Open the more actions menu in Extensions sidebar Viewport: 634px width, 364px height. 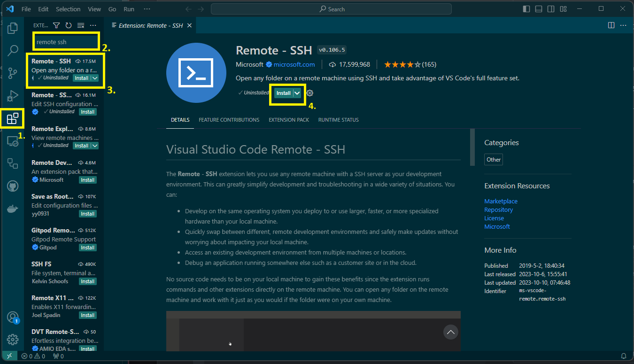click(x=93, y=25)
